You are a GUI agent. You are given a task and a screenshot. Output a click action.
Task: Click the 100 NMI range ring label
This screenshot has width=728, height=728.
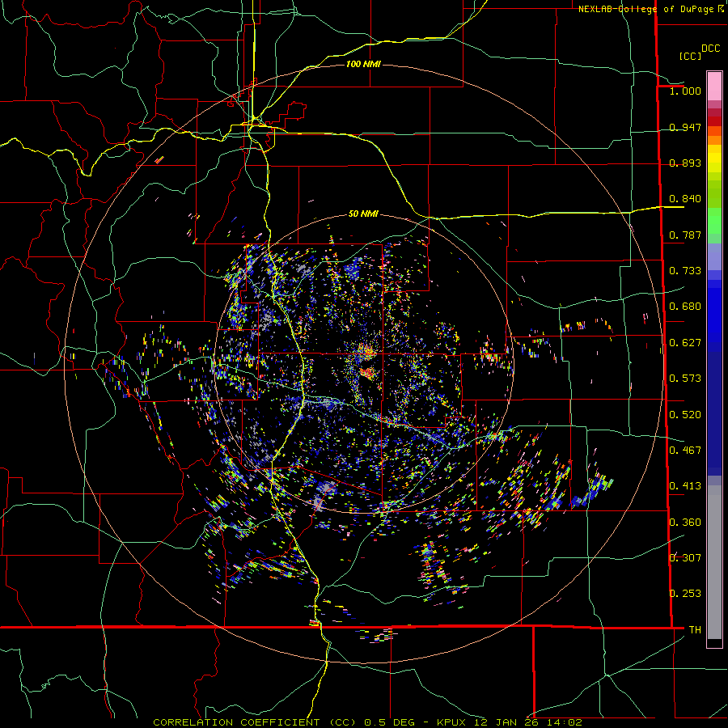coord(363,64)
